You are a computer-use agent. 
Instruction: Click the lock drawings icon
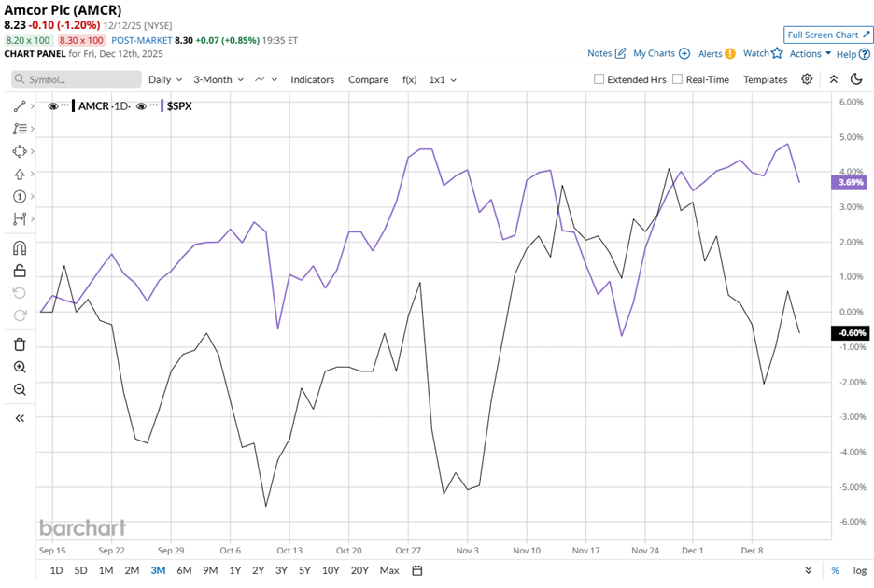coord(20,271)
